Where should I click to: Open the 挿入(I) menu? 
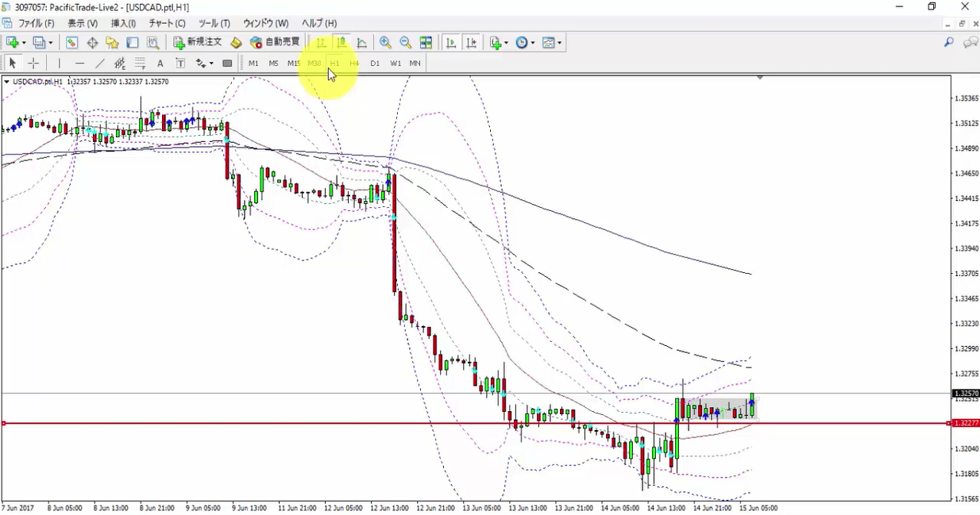pyautogui.click(x=123, y=23)
